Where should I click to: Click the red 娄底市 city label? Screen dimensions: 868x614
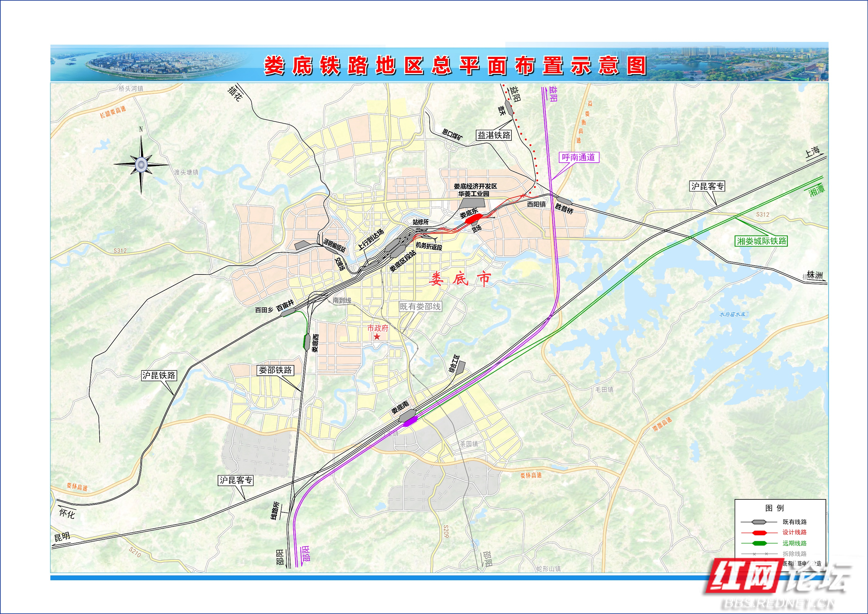click(x=459, y=279)
